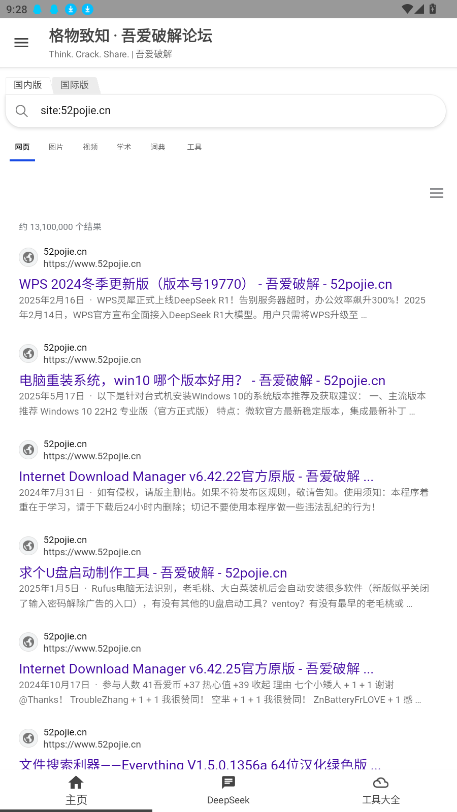Select the 学术 search category
This screenshot has height=812, width=457.
[x=124, y=147]
